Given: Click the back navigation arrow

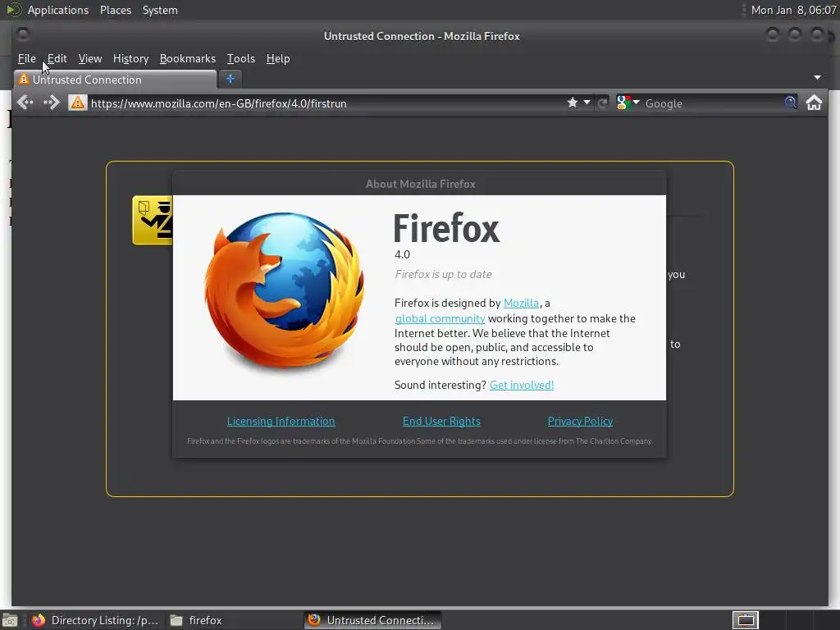Looking at the screenshot, I should click(x=25, y=103).
